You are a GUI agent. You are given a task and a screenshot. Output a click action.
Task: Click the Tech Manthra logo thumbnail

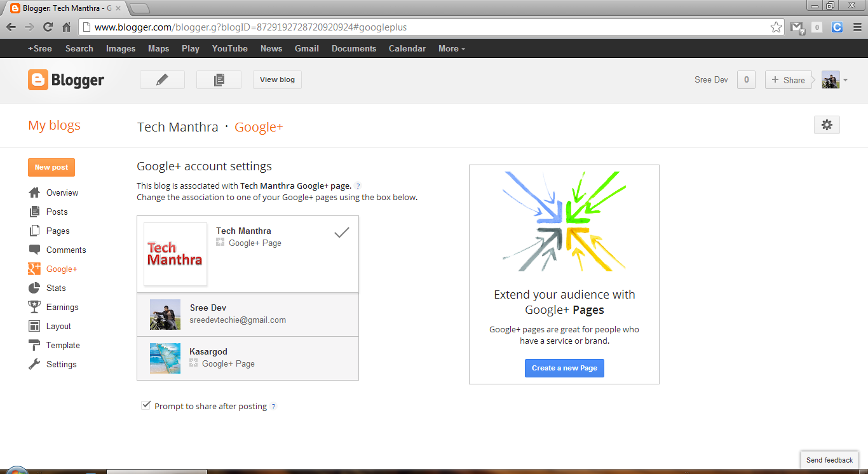[175, 254]
